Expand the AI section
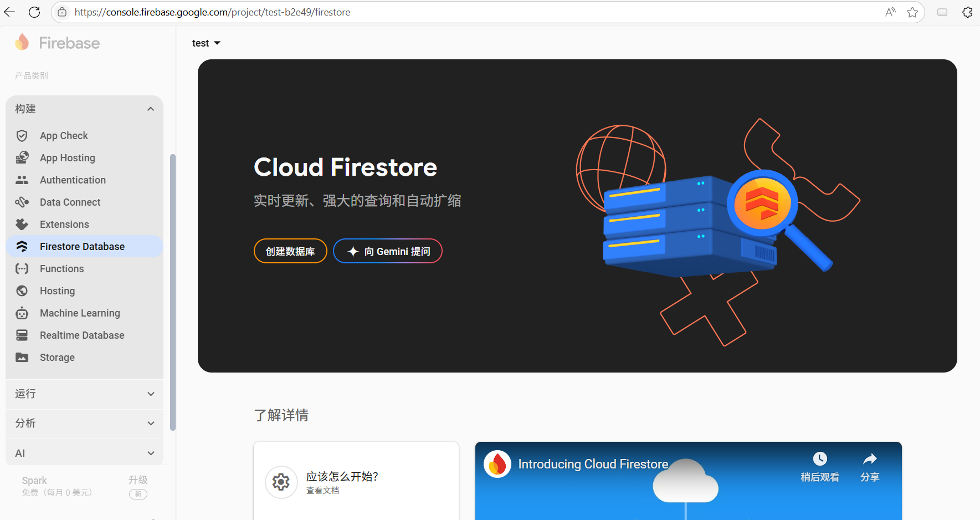The height and width of the screenshot is (520, 980). pos(150,453)
